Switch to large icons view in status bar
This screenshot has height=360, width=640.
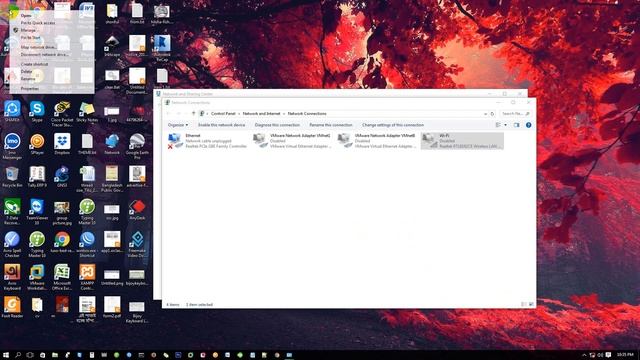pos(531,304)
